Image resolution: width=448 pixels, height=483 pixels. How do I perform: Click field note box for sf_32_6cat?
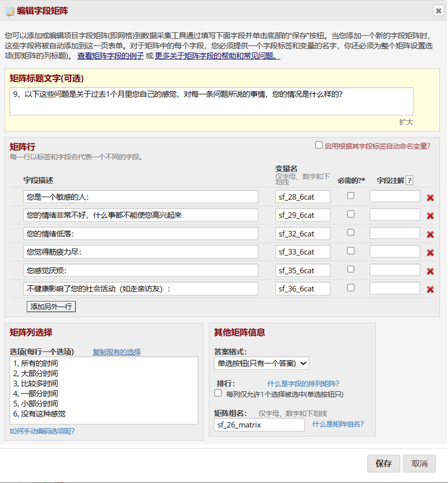[395, 233]
